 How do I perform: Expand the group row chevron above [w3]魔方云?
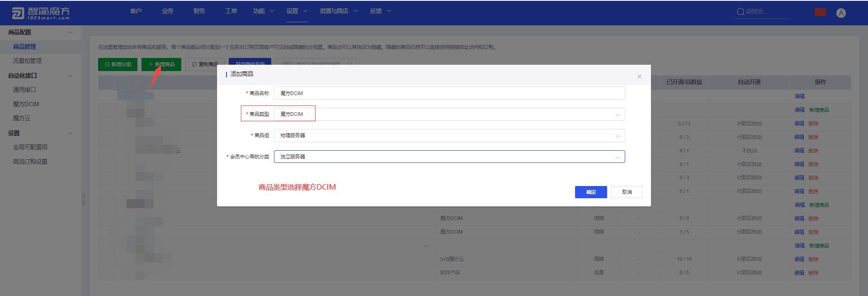[426, 246]
